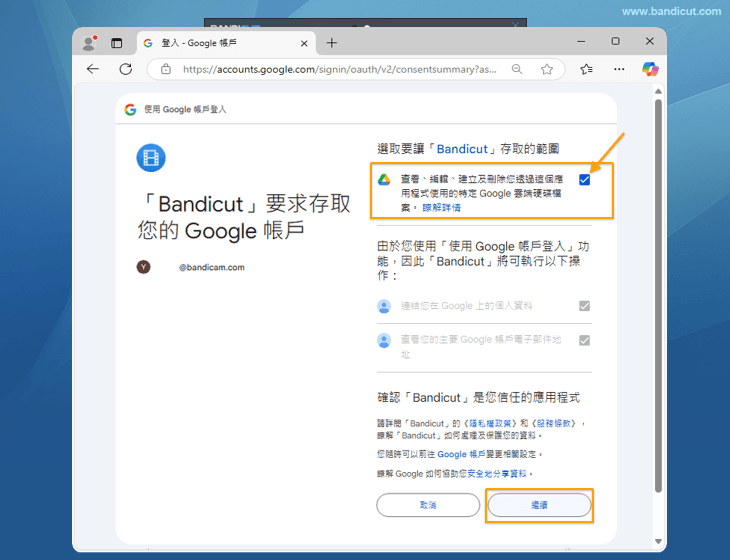This screenshot has height=560, width=730.
Task: Click the email address permission profile icon
Action: (x=384, y=340)
